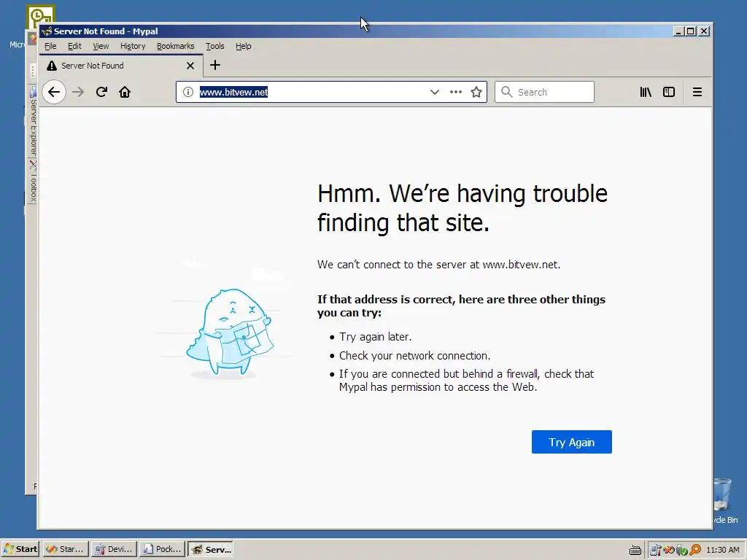Open the Windows Start button
This screenshot has width=747, height=560.
coord(20,549)
